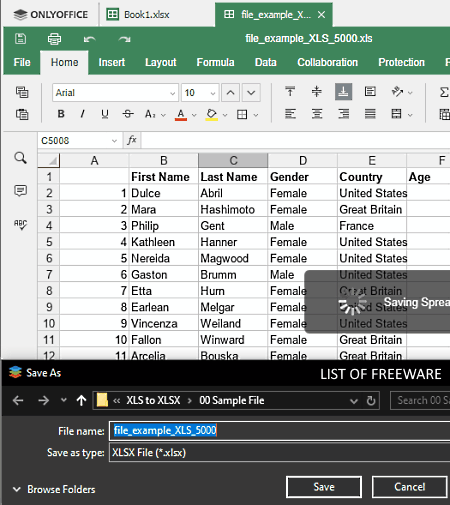Open the Protection tab
Screen dimensions: 450x505
click(x=401, y=62)
